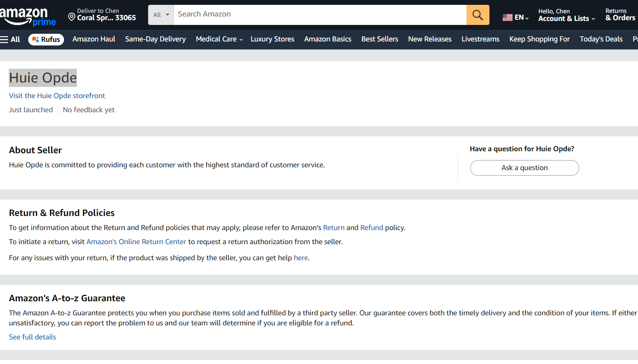Select Luxury Stores in the navigation
Screen dimensions: 638x364
273,39
